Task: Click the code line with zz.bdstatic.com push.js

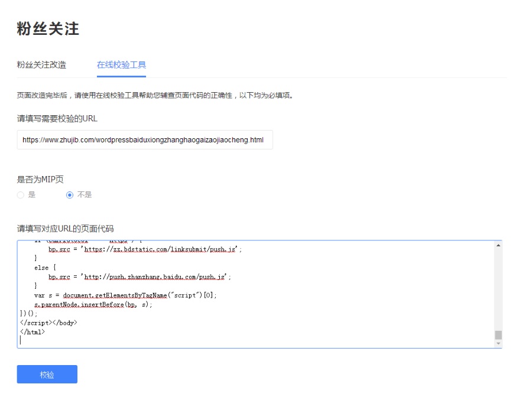Action: 145,250
